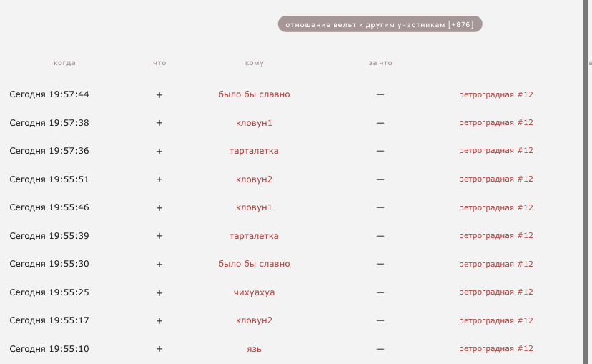Open the 'тарталетка' link at 19:57:36
Viewport: 592px width, 364px height.
click(x=254, y=151)
